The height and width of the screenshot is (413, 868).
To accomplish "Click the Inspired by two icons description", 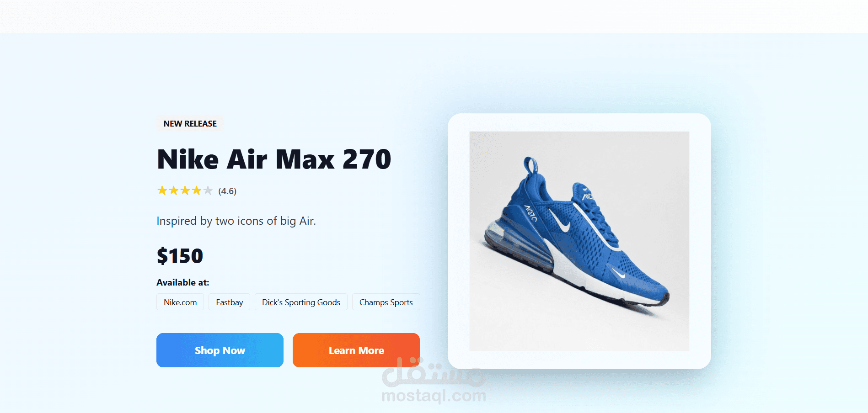I will [x=236, y=221].
